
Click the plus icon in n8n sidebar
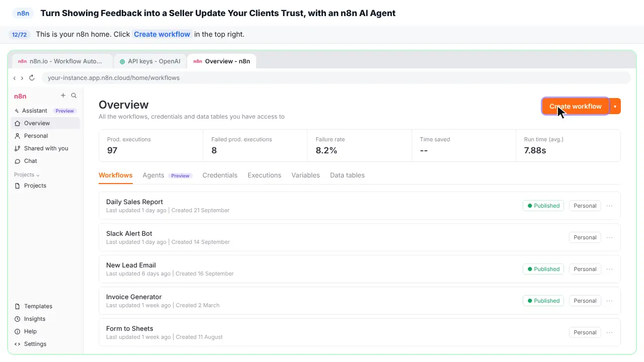63,96
